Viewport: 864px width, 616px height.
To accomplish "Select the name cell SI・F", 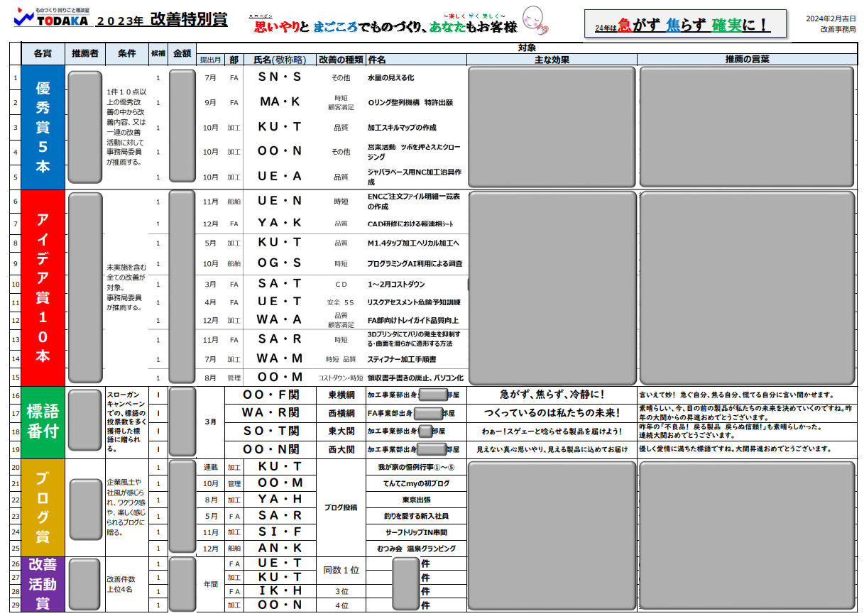I will point(280,532).
